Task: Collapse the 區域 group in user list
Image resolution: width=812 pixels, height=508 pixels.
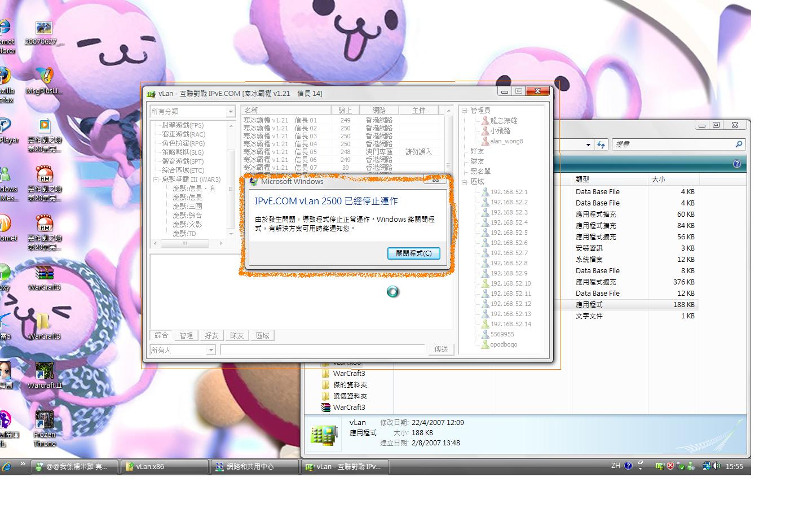Action: coord(465,182)
